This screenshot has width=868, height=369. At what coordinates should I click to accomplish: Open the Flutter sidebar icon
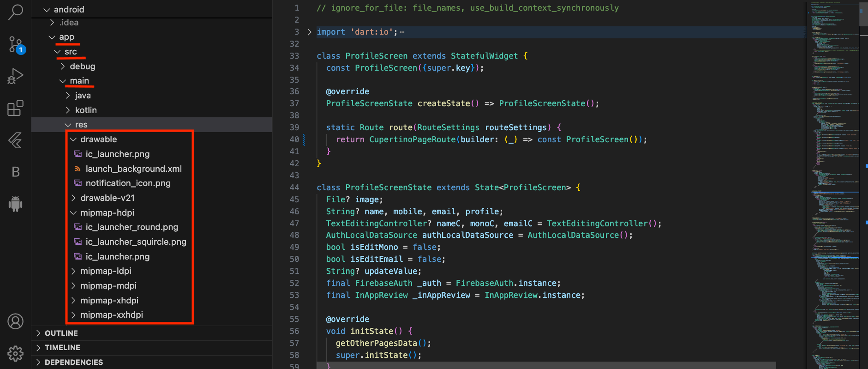click(x=16, y=140)
